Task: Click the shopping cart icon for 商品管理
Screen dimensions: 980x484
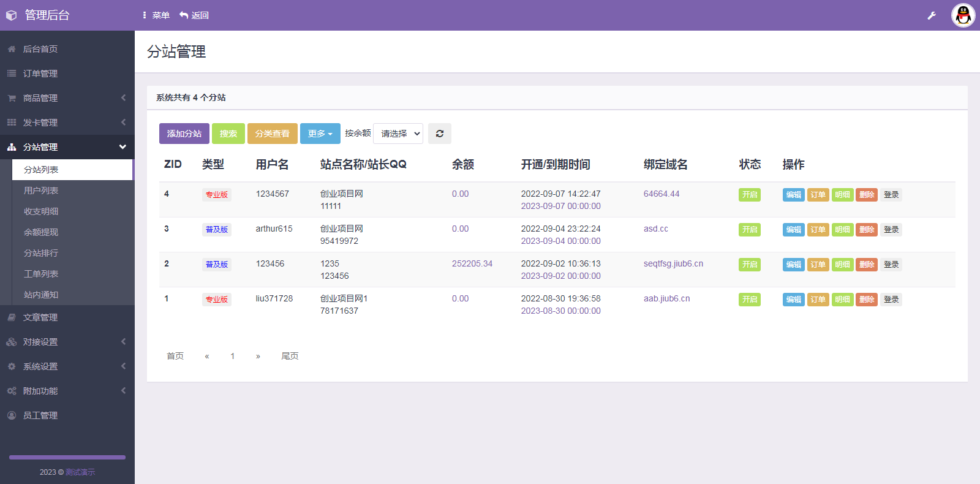Action: 12,98
